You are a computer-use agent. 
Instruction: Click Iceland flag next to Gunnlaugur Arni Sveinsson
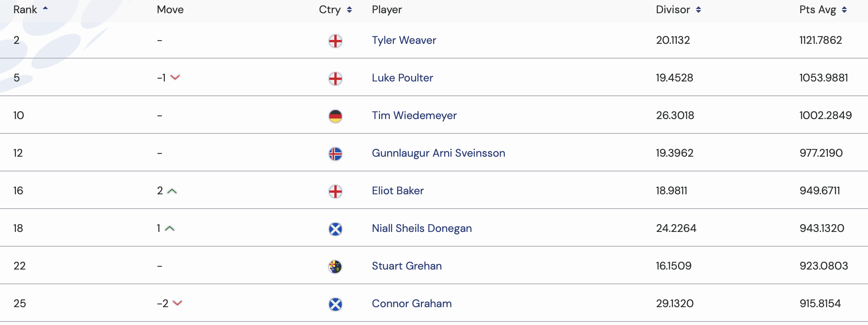(335, 154)
